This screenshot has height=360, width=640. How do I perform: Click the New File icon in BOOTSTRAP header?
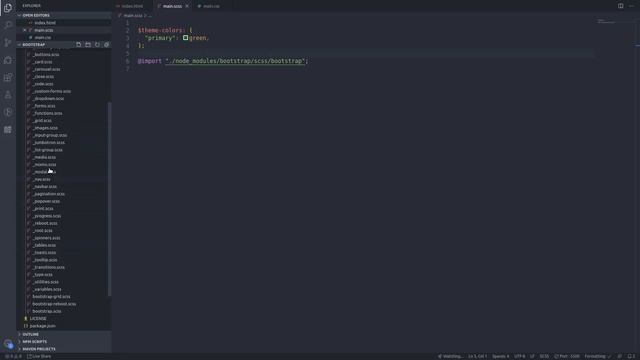point(78,44)
